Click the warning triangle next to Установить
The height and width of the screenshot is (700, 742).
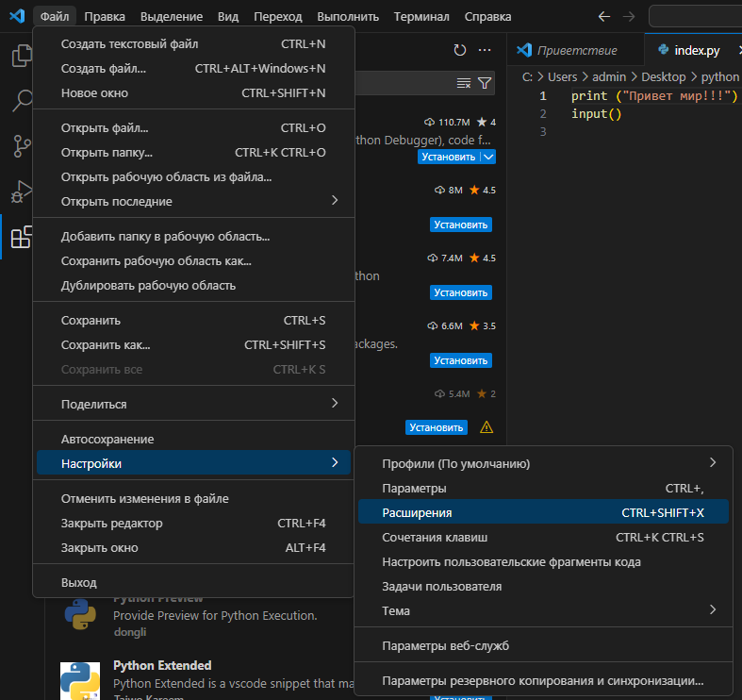pos(486,427)
